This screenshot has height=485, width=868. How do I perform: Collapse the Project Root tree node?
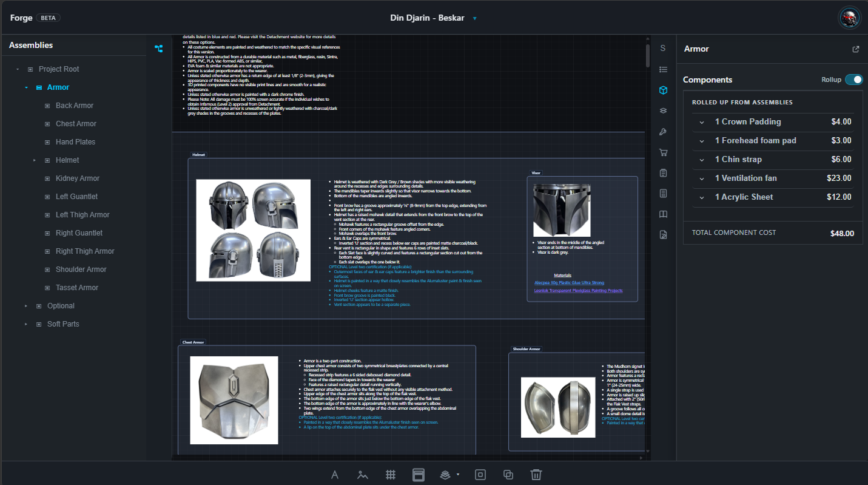pyautogui.click(x=18, y=69)
